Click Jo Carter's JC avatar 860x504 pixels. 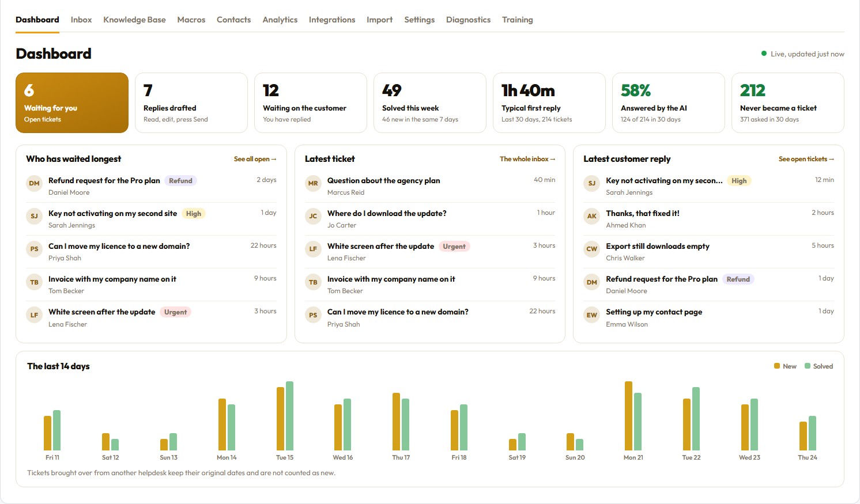pyautogui.click(x=313, y=216)
